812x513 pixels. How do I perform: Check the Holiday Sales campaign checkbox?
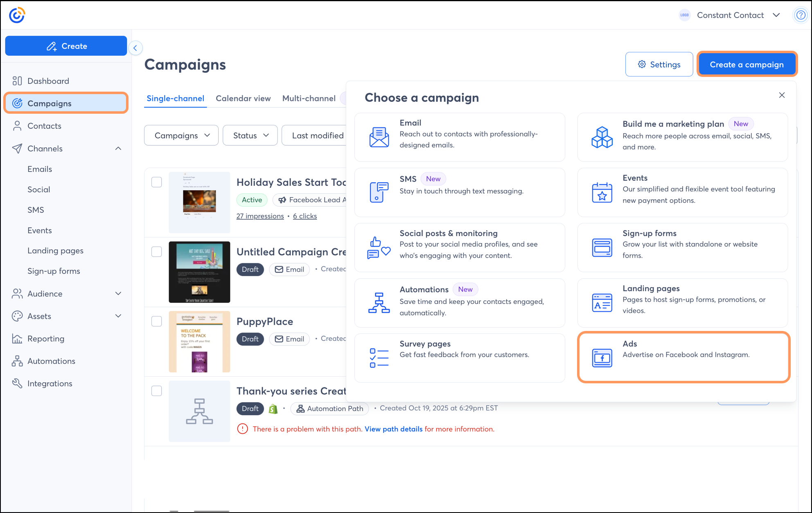[x=157, y=182]
